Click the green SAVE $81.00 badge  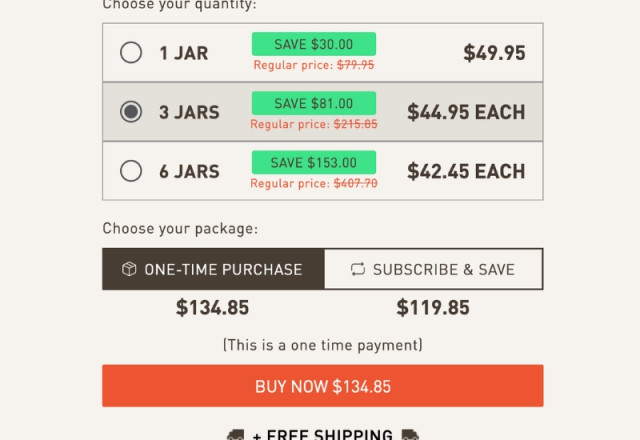click(x=313, y=103)
